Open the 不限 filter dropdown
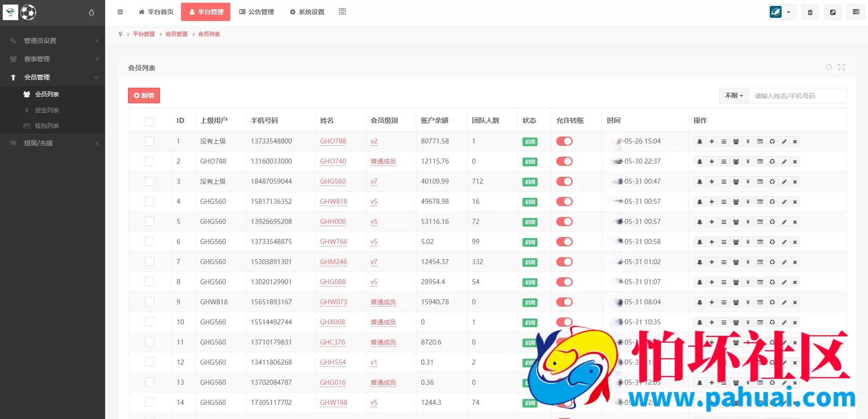Image resolution: width=868 pixels, height=419 pixels. click(x=734, y=95)
